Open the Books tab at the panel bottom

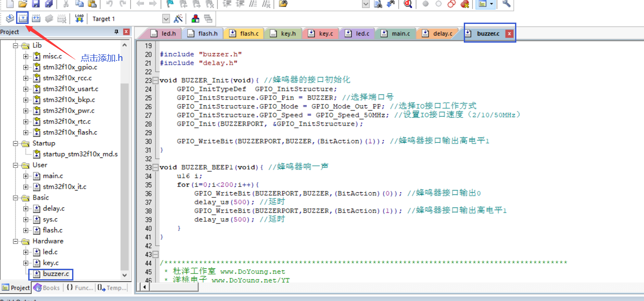pyautogui.click(x=46, y=288)
